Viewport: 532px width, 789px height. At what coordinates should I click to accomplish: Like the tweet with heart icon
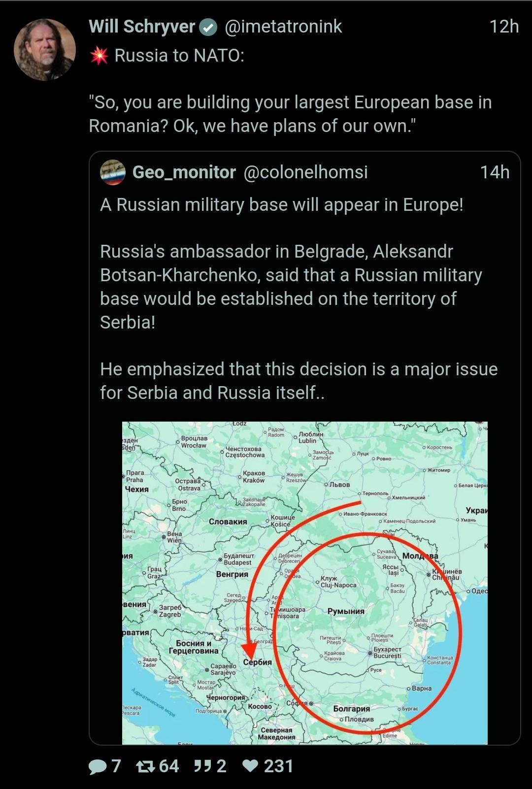[251, 766]
